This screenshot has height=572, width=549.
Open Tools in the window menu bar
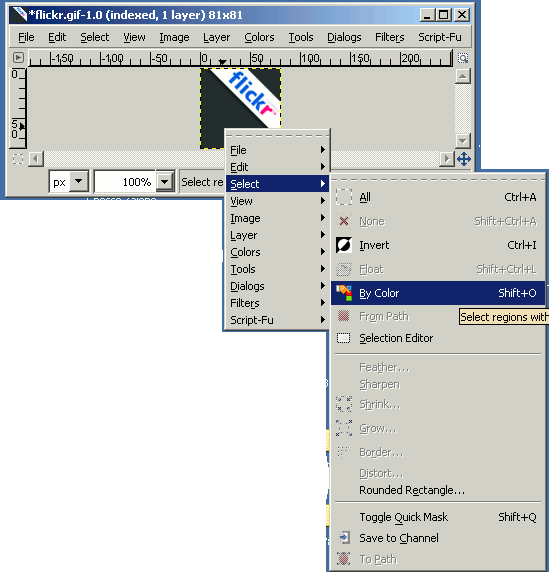(301, 37)
